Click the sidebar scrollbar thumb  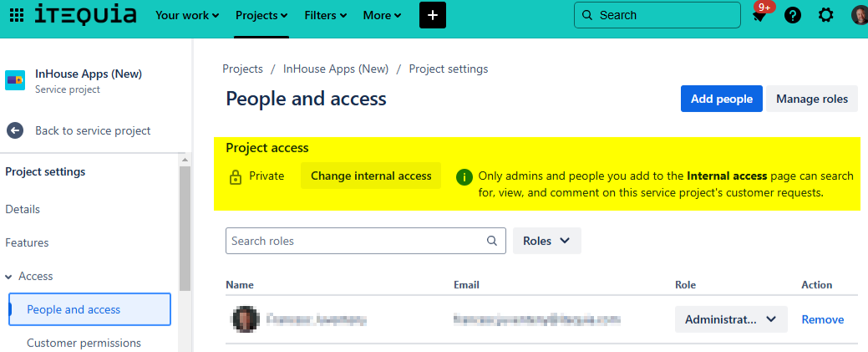coord(185,228)
